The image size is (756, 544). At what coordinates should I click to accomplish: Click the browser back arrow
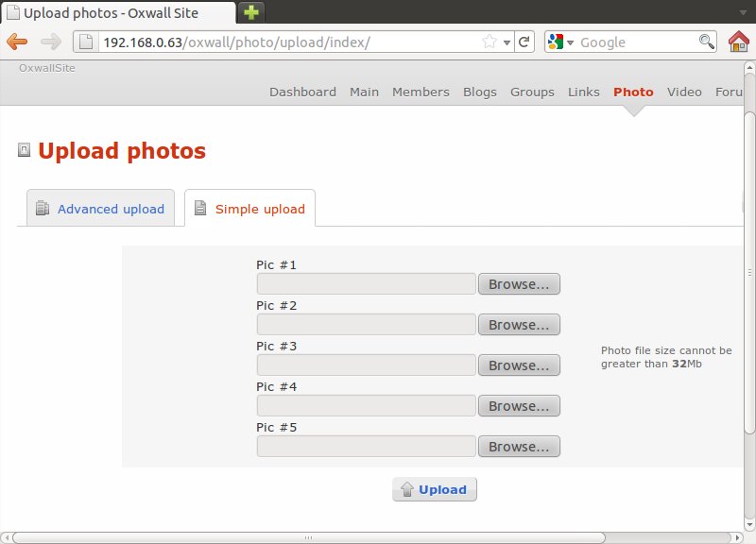point(17,42)
